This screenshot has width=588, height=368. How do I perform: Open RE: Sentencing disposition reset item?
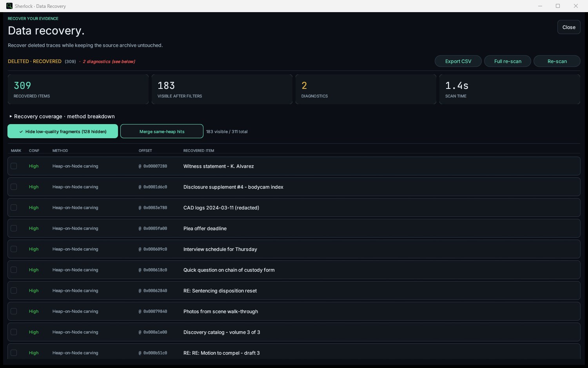click(x=220, y=290)
